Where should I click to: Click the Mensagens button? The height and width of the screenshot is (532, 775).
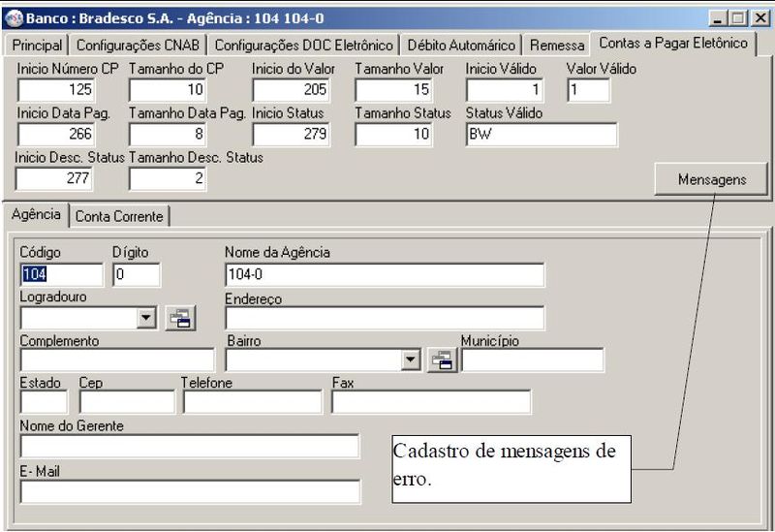(712, 179)
